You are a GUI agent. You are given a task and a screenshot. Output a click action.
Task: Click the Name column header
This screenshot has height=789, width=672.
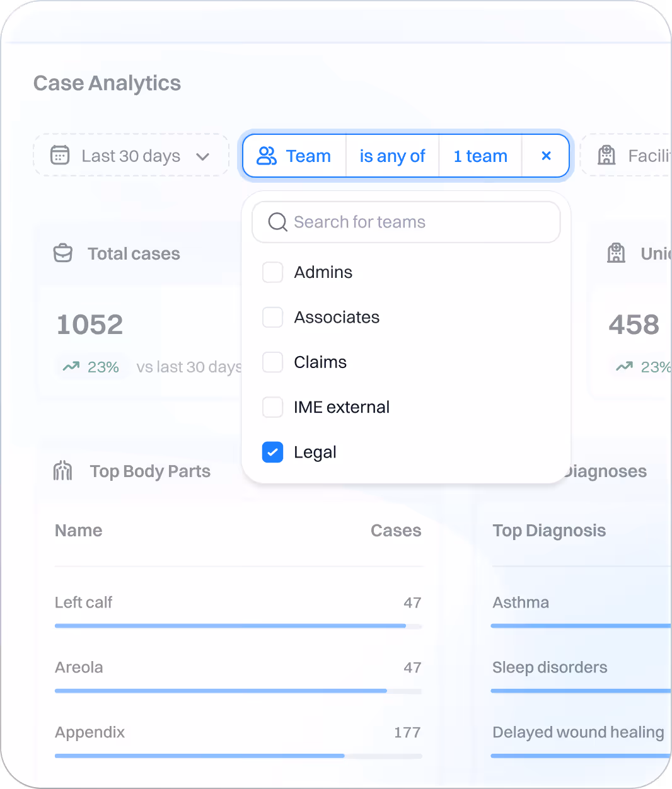79,531
